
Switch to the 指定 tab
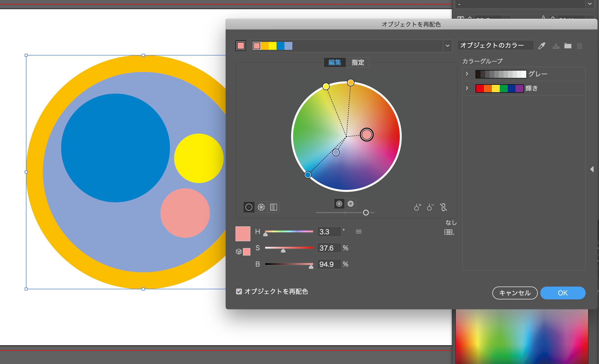click(x=358, y=62)
